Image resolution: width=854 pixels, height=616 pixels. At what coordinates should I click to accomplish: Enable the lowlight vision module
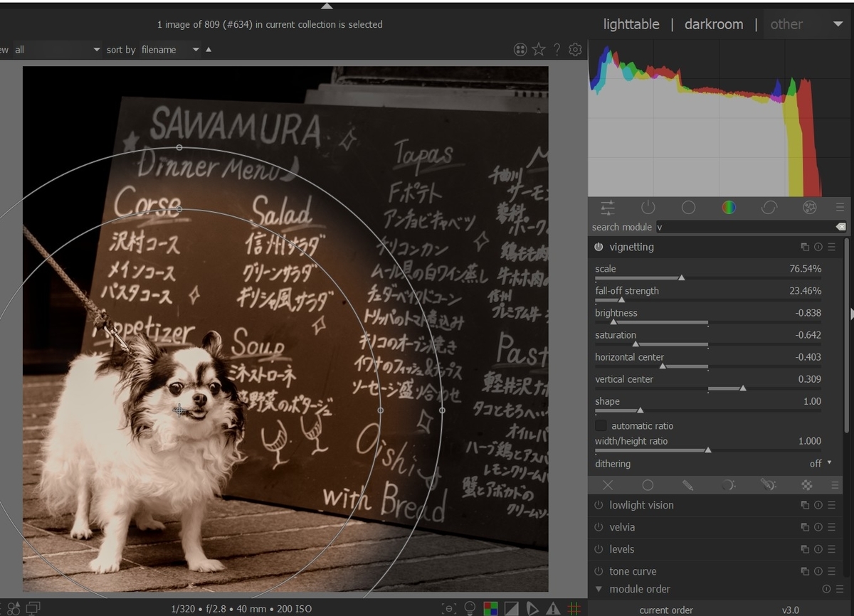pos(599,505)
